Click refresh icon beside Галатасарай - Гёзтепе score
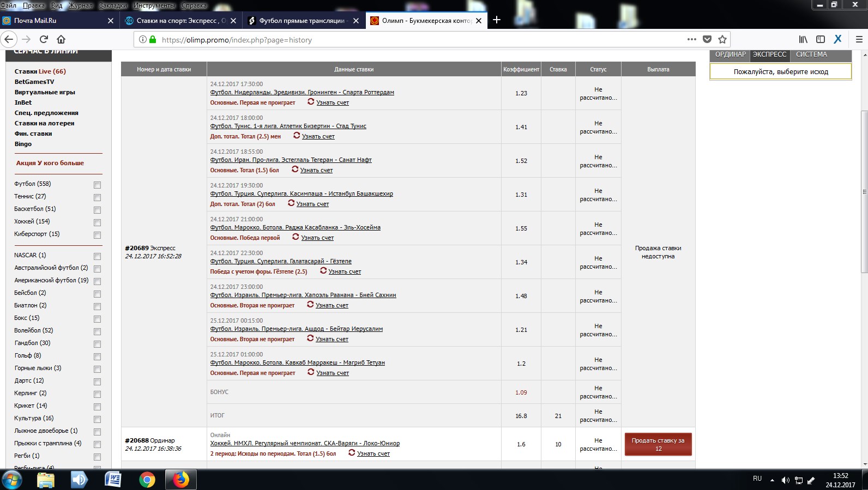 [323, 271]
